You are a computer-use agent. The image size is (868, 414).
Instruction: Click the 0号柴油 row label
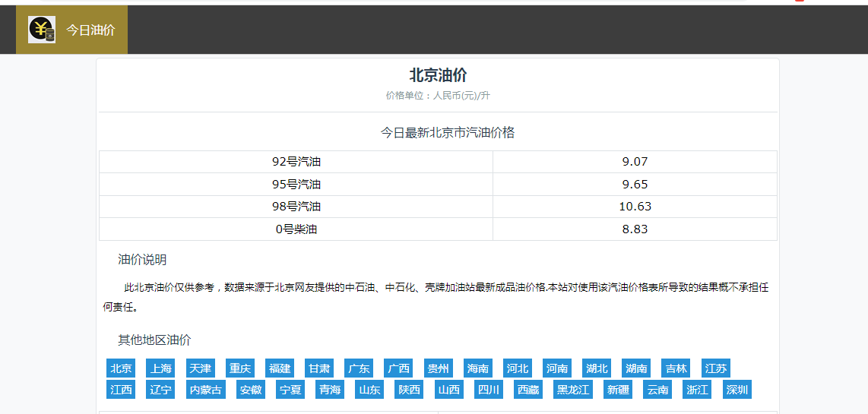[296, 229]
